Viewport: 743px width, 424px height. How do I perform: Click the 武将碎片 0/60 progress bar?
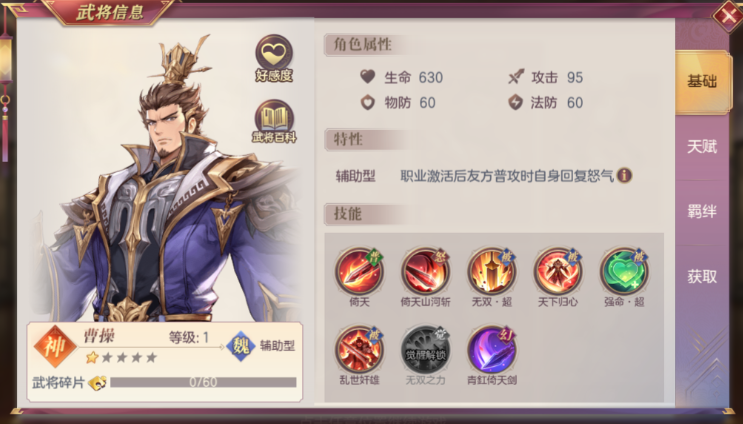pyautogui.click(x=203, y=382)
